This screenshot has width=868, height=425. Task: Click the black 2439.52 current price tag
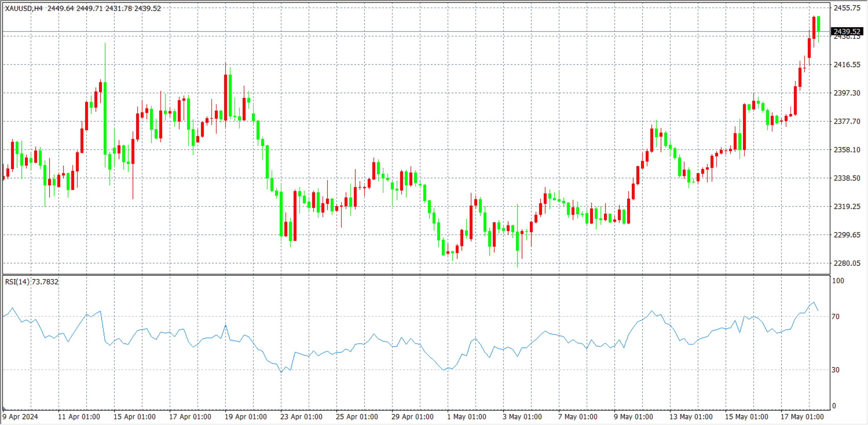coord(847,31)
